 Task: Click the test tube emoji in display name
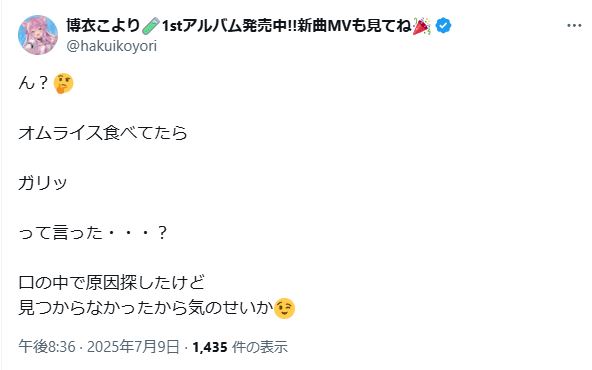151,26
